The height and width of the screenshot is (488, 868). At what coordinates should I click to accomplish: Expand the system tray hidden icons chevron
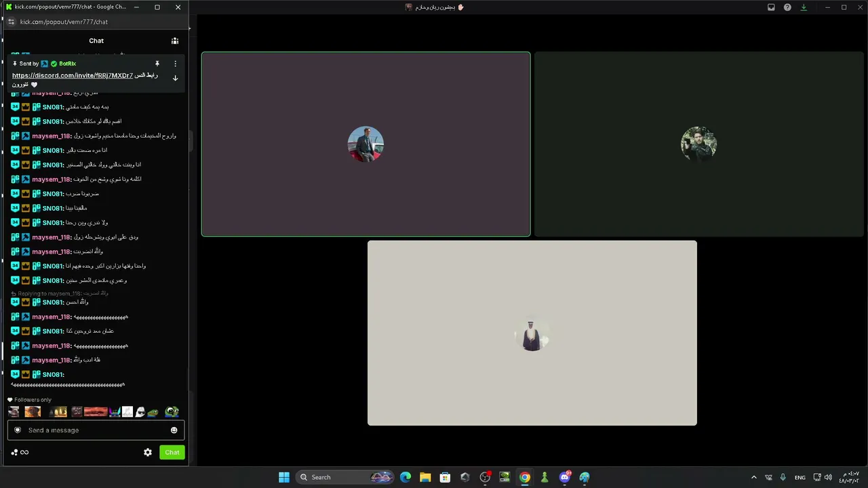click(753, 477)
